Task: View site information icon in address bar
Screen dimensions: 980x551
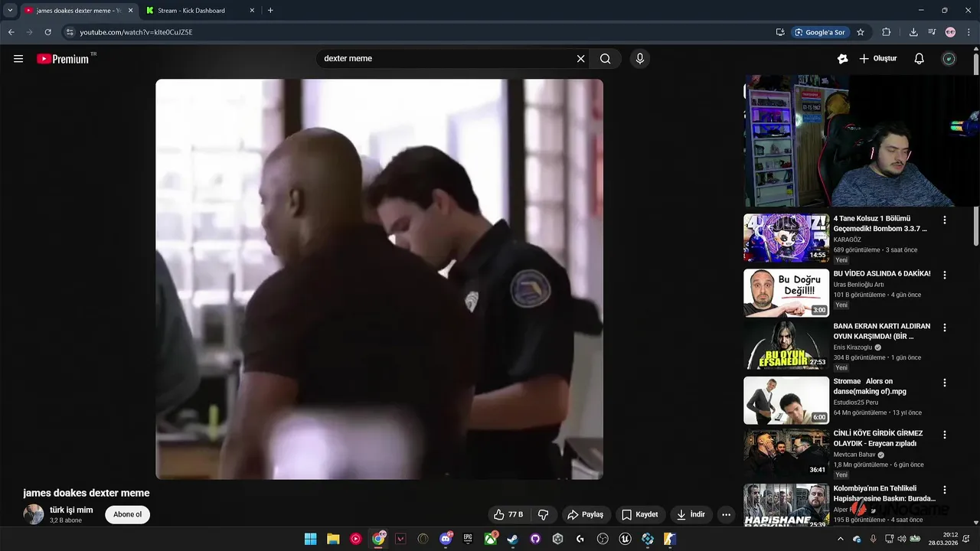Action: pyautogui.click(x=70, y=32)
